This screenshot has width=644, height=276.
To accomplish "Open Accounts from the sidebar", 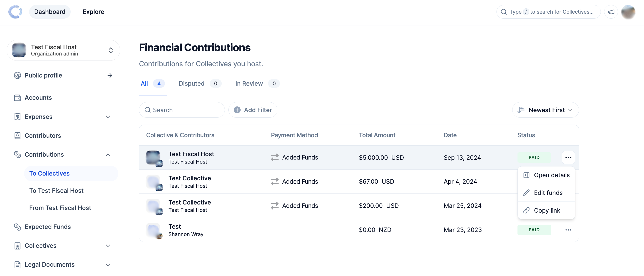I will click(x=38, y=98).
